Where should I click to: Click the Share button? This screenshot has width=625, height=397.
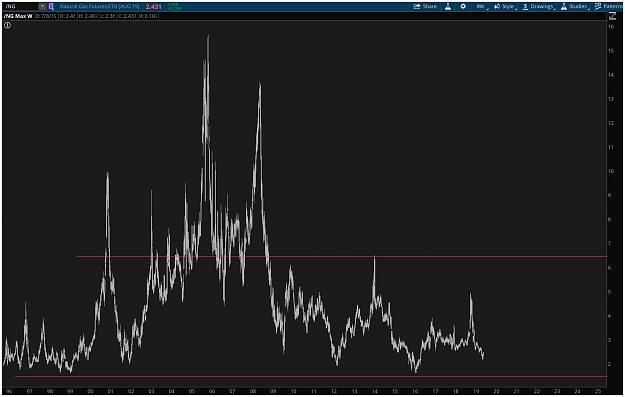(x=425, y=6)
